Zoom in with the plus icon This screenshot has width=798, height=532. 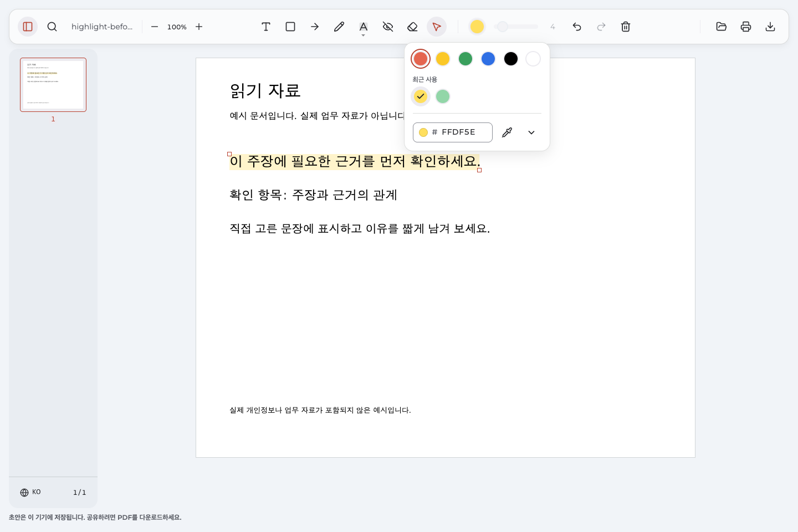click(x=199, y=27)
